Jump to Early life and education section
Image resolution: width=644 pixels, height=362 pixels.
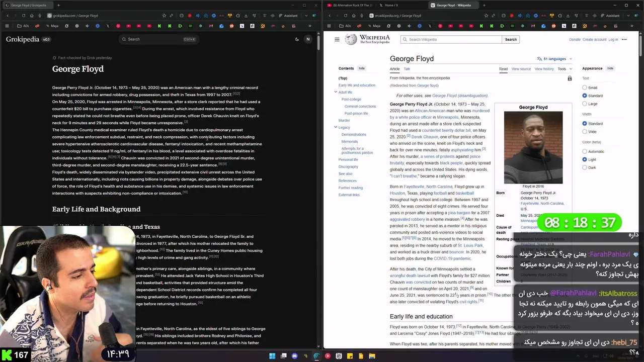tap(357, 85)
